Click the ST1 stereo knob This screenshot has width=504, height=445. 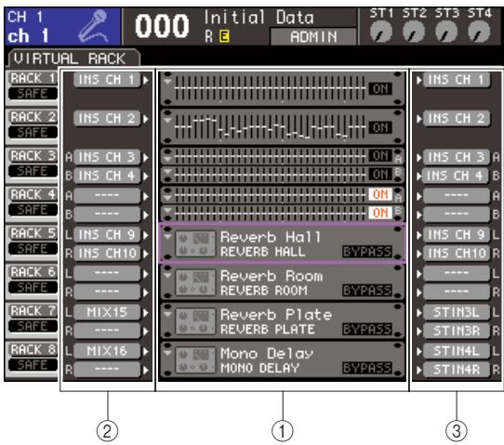381,32
